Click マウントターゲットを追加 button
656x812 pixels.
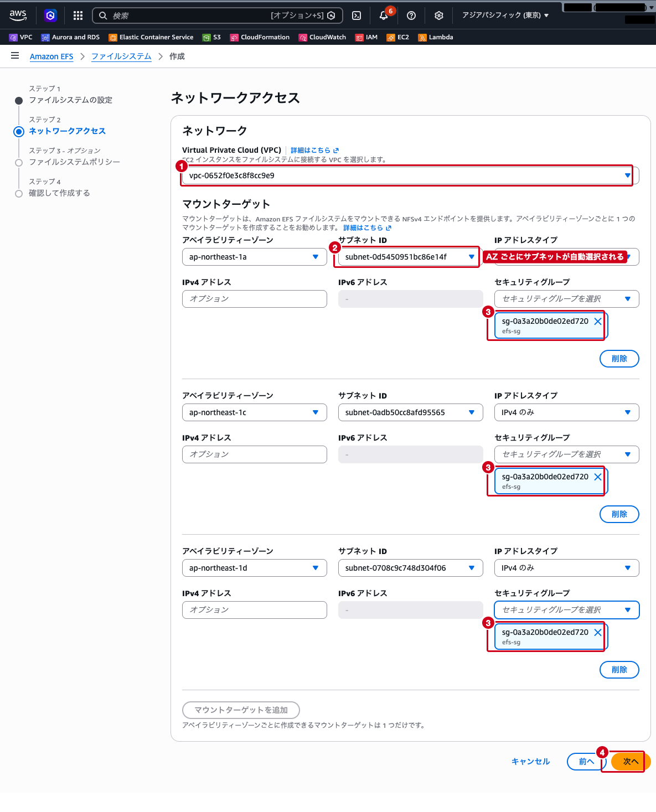(x=241, y=710)
